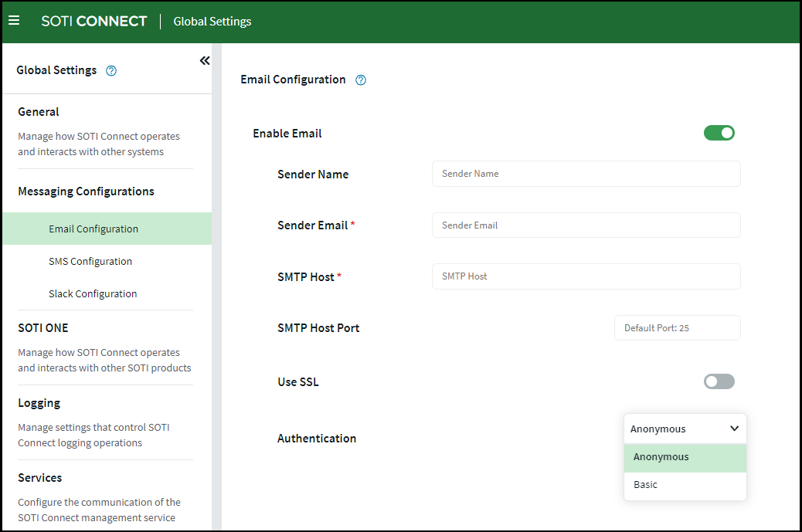Image resolution: width=802 pixels, height=532 pixels.
Task: Open the Messaging Configurations section
Action: (86, 191)
